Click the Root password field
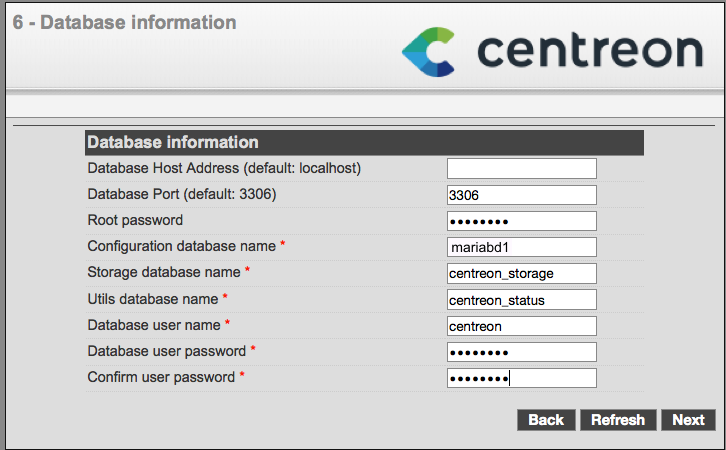Viewport: 726px width, 450px height. coord(521,221)
